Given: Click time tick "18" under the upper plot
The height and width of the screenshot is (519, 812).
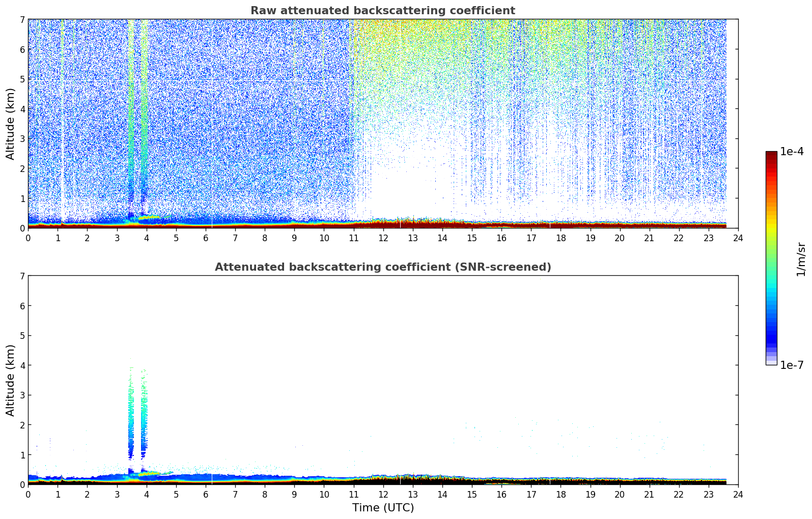Looking at the screenshot, I should 561,238.
